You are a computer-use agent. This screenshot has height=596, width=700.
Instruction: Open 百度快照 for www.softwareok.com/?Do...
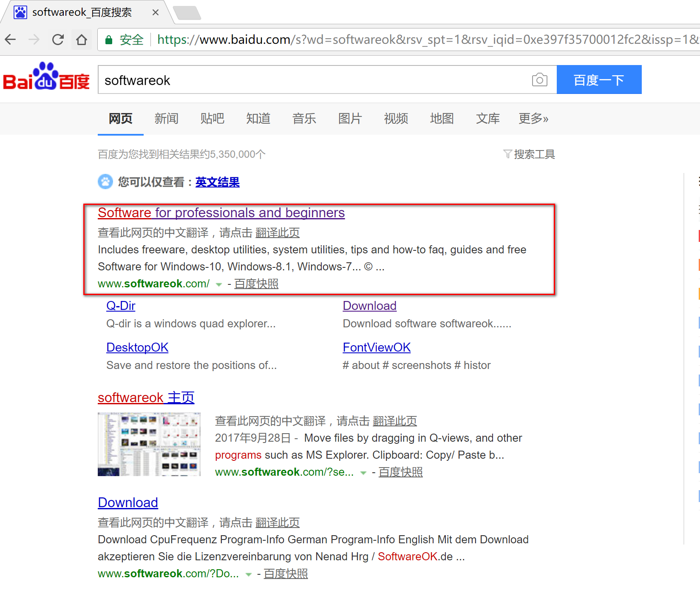pos(286,573)
